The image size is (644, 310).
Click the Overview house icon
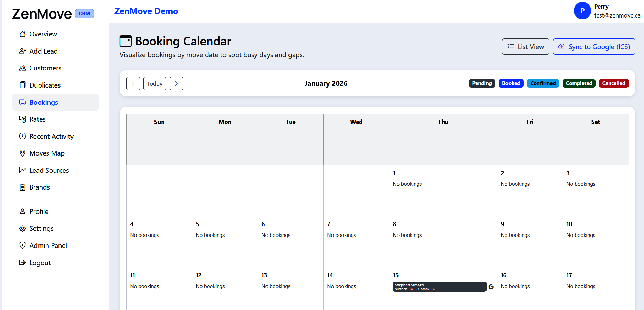click(x=22, y=34)
